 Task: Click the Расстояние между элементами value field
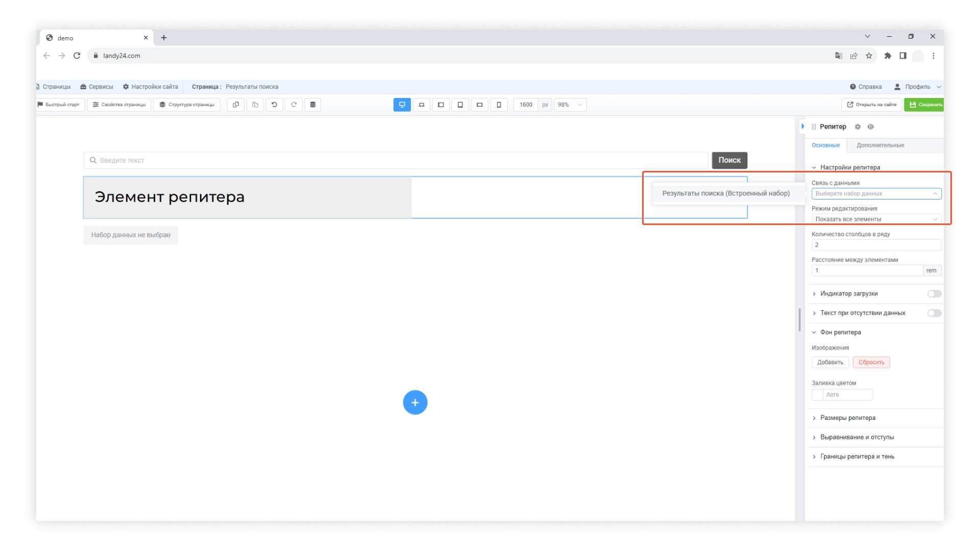click(x=867, y=270)
